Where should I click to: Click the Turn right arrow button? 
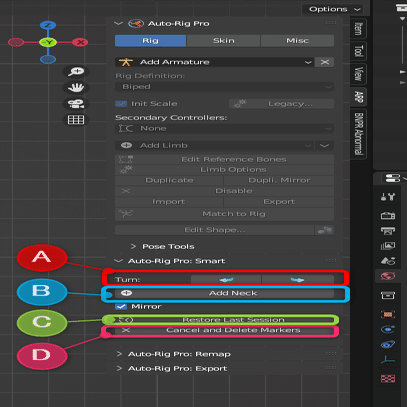tap(298, 280)
